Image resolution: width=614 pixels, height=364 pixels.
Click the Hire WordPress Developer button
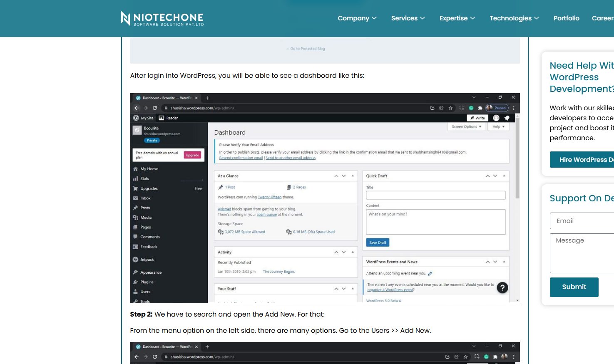(x=583, y=160)
